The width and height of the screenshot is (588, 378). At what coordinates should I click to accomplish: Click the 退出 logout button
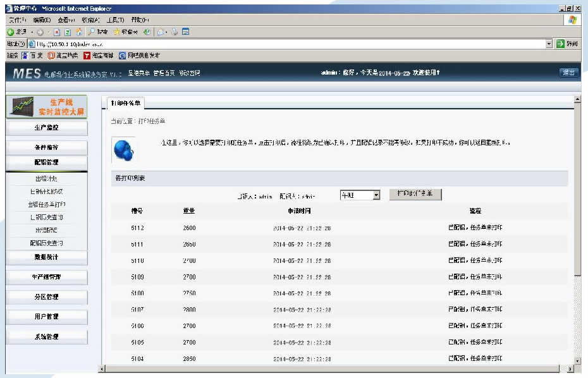568,73
